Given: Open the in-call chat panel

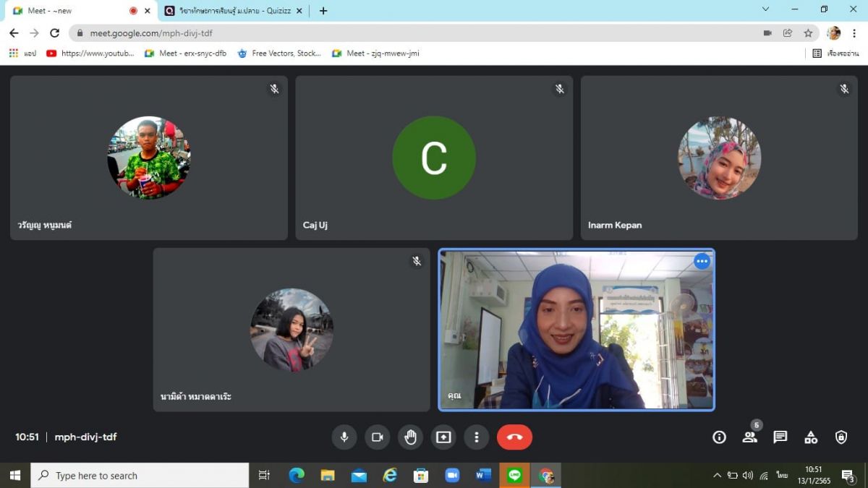Looking at the screenshot, I should click(780, 437).
